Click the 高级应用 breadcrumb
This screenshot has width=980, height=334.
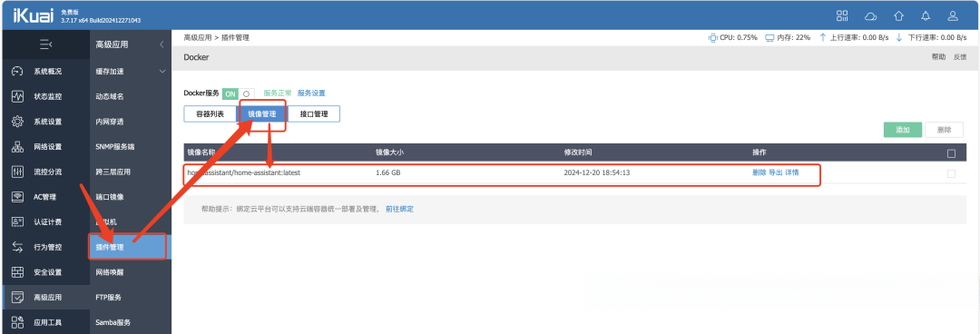[198, 37]
